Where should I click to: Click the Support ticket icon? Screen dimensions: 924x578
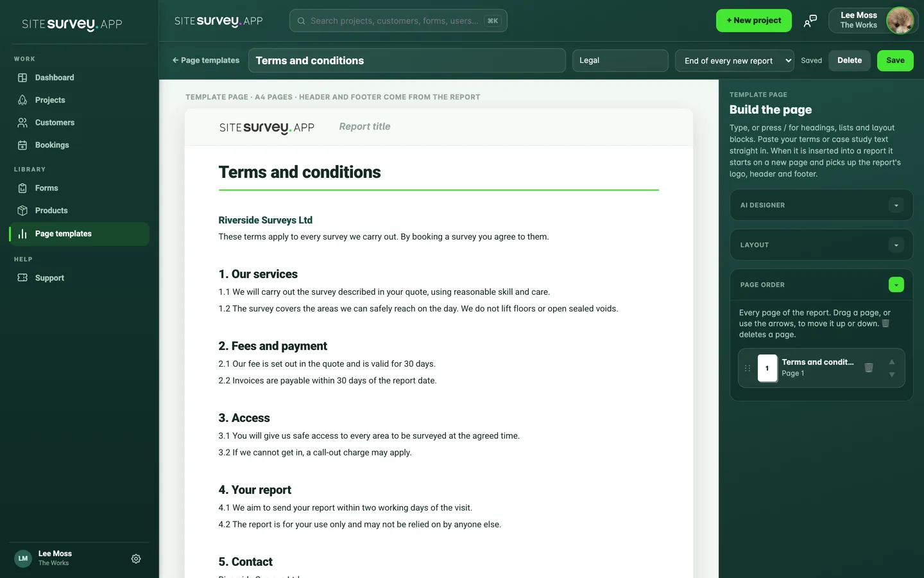point(22,278)
